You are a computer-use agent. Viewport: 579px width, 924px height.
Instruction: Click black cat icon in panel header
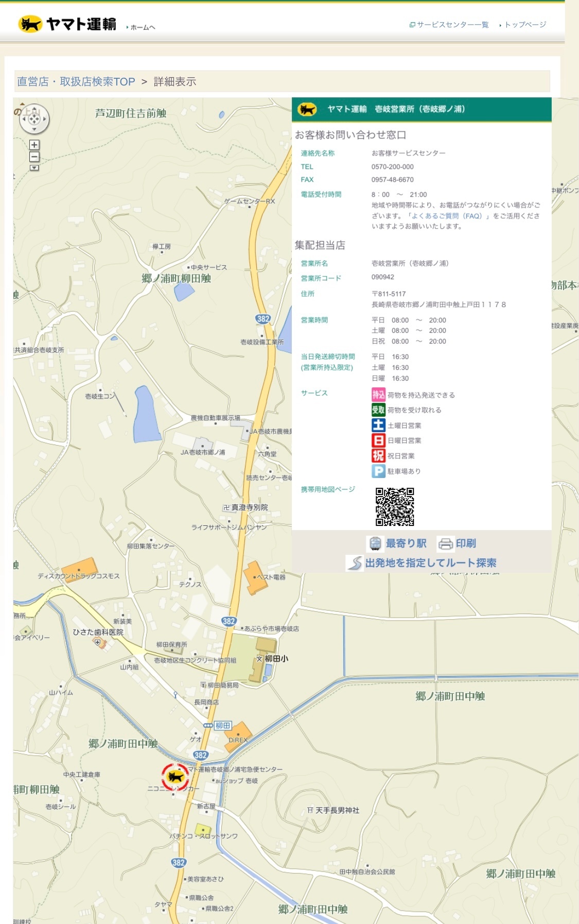(307, 109)
